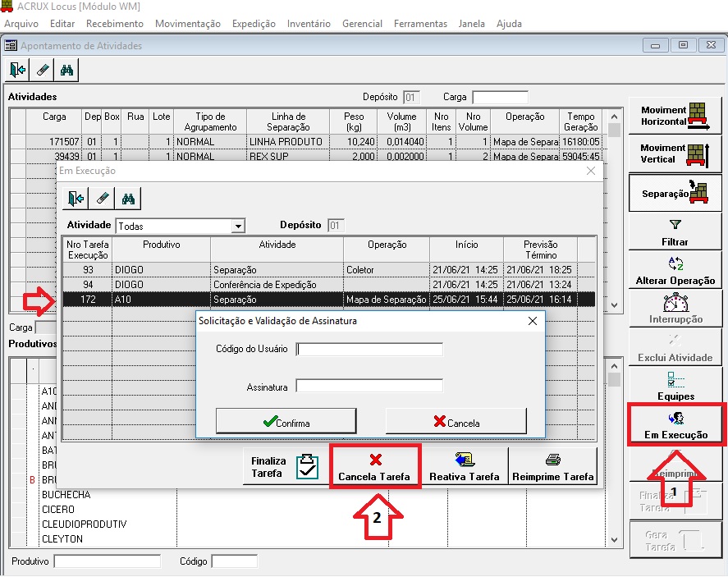The height and width of the screenshot is (577, 728).
Task: Click the Assinatura input field
Action: (x=369, y=386)
